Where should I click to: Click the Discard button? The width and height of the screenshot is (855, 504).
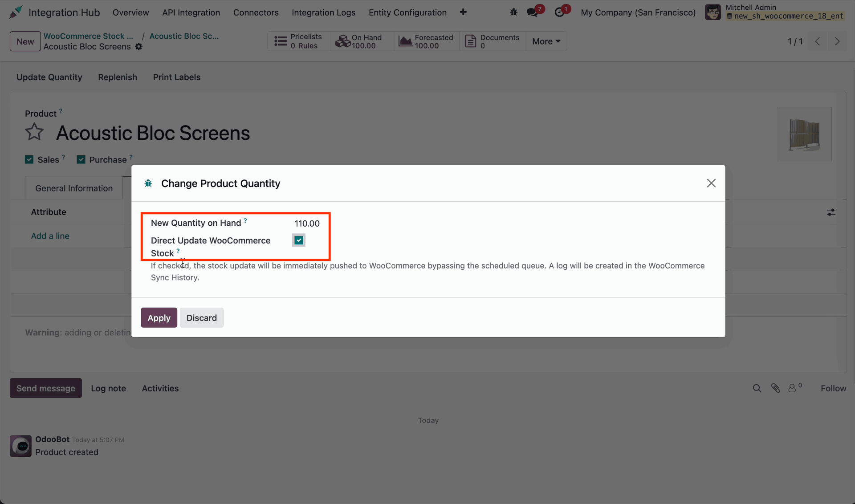point(202,318)
